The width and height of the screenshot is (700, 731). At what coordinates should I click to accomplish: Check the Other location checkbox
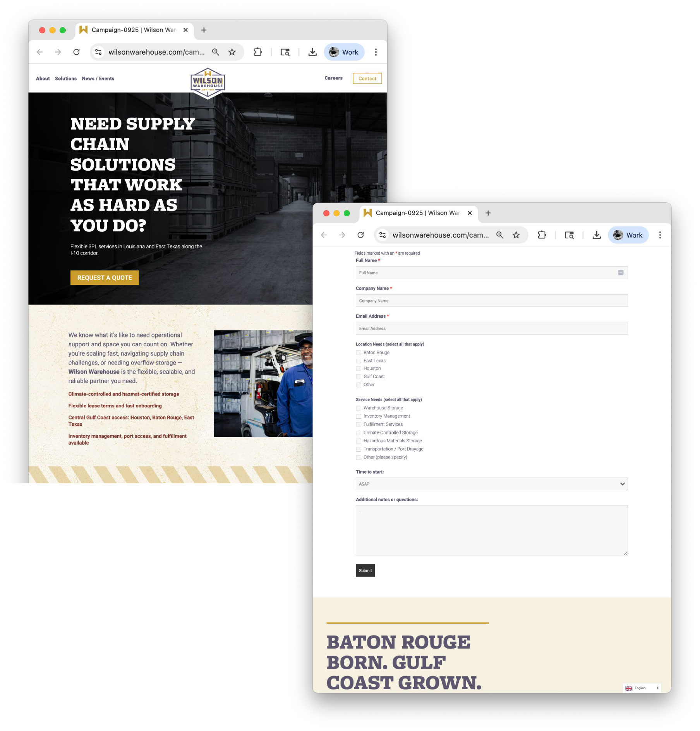click(x=359, y=385)
